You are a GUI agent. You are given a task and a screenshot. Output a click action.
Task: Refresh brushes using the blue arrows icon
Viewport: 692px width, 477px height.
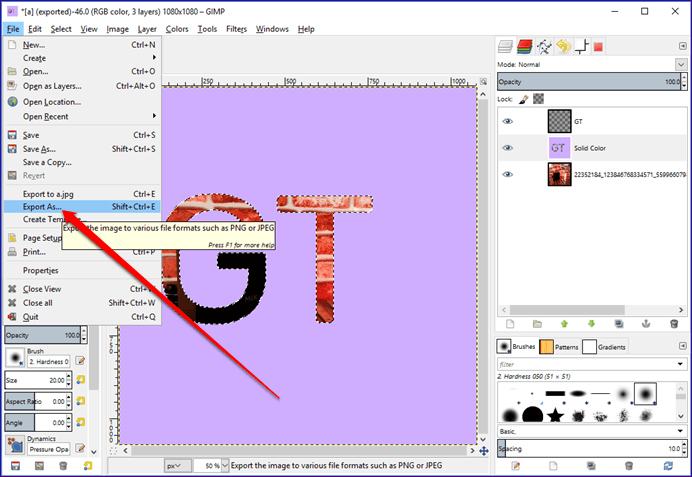(668, 466)
